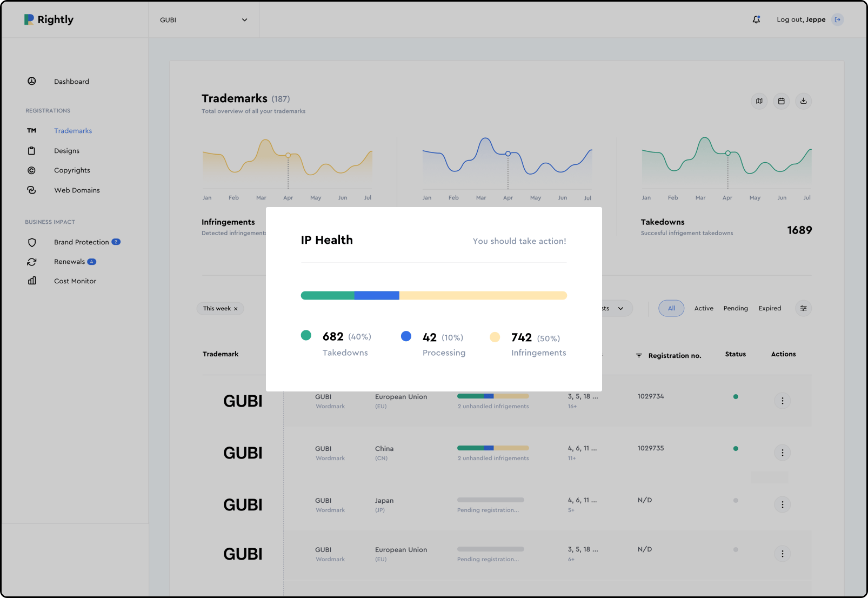Click the logout arrow icon
Image resolution: width=868 pixels, height=598 pixels.
click(x=837, y=19)
